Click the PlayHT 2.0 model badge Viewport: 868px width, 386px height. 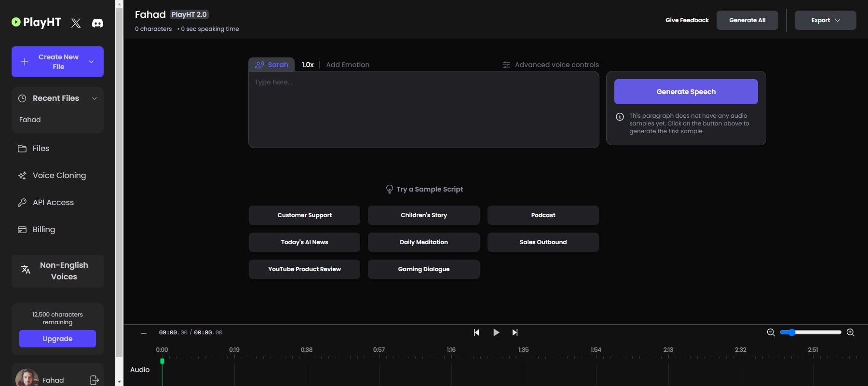click(x=189, y=14)
